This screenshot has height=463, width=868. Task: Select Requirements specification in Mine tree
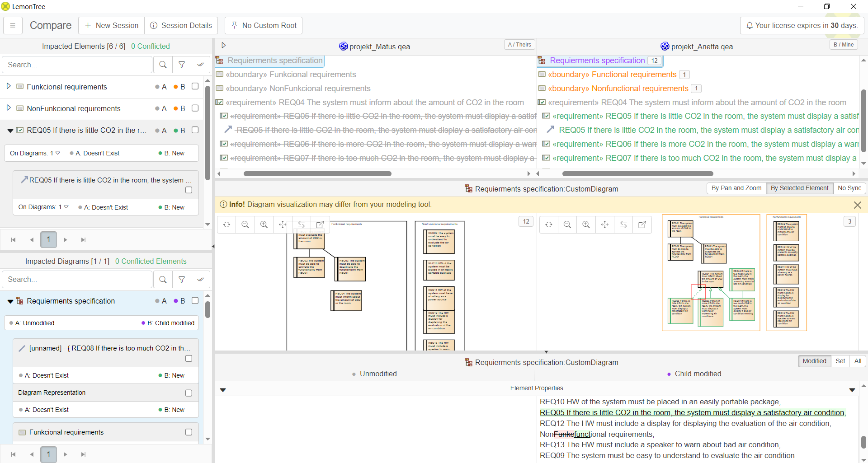[x=597, y=61]
